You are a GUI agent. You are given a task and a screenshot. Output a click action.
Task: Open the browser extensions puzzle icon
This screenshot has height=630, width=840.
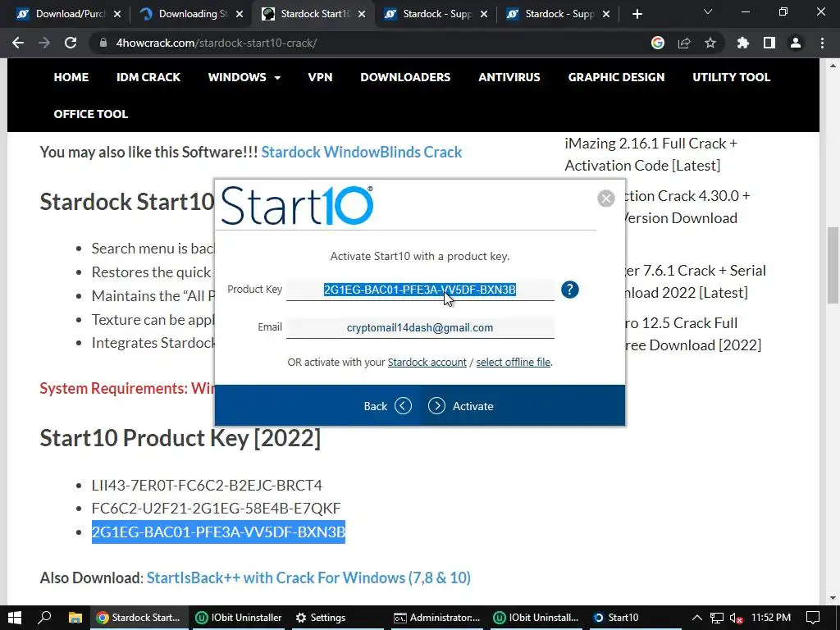pos(743,43)
